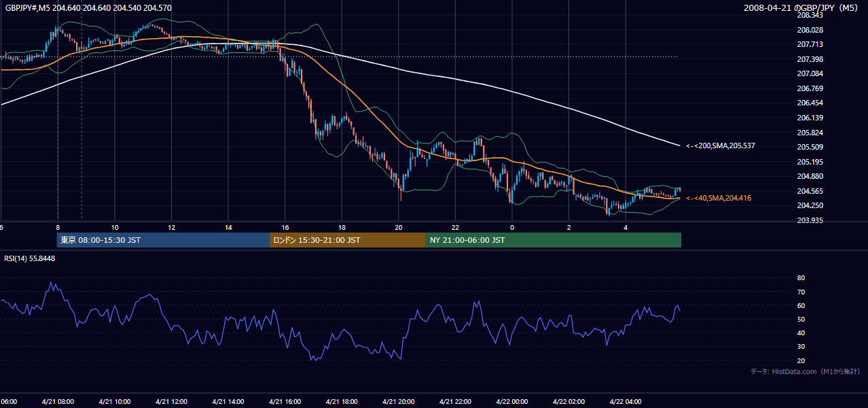Click the 208.028 price axis label
868x408 pixels.
810,30
